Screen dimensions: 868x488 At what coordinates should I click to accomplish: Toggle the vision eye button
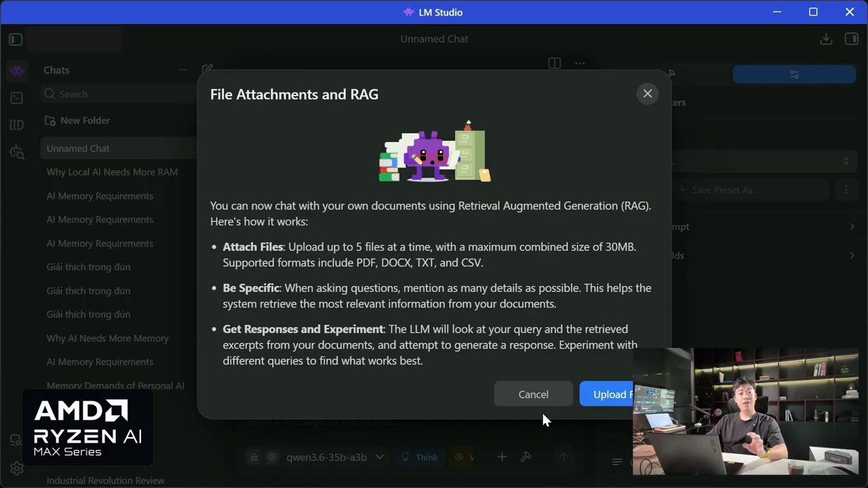(461, 457)
